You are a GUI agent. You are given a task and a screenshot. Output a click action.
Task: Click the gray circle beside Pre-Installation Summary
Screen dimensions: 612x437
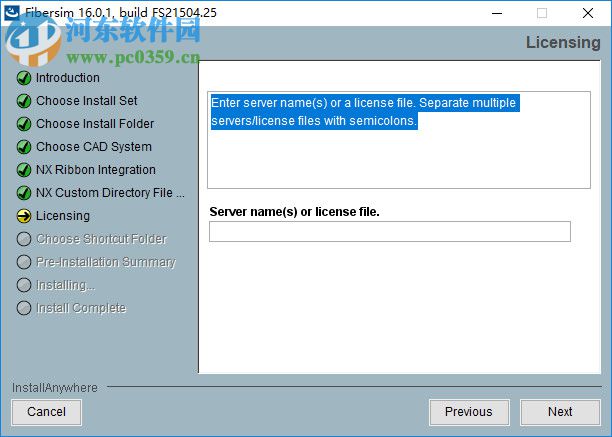tap(24, 262)
